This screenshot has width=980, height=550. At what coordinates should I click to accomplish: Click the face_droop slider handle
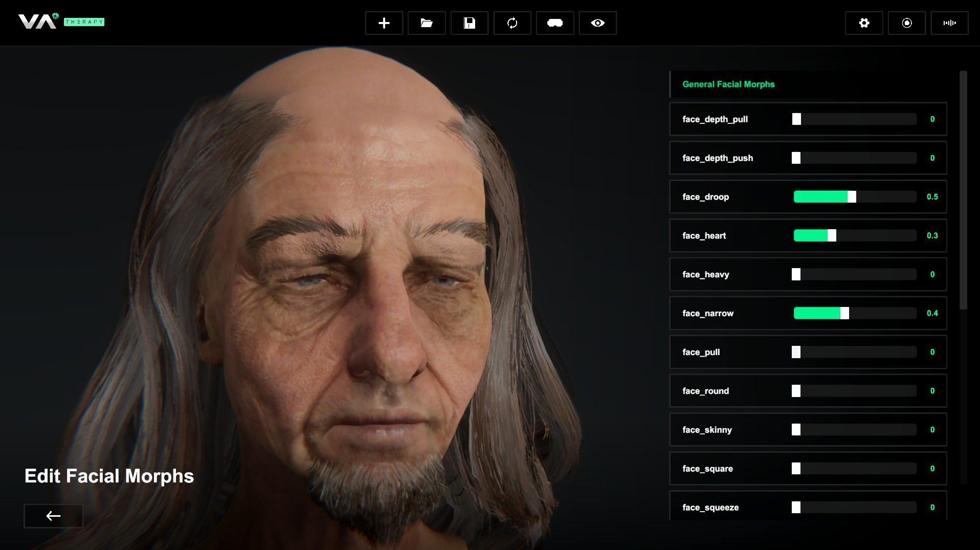point(852,197)
